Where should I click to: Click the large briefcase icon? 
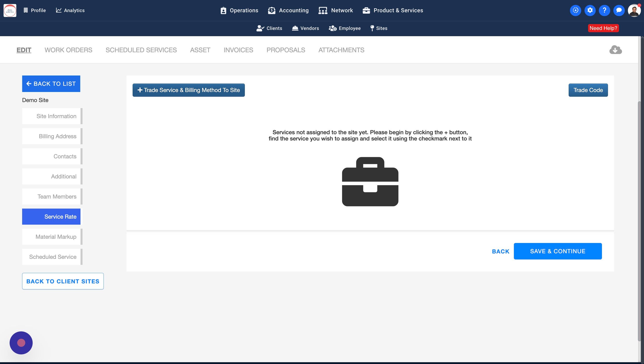[x=370, y=182]
